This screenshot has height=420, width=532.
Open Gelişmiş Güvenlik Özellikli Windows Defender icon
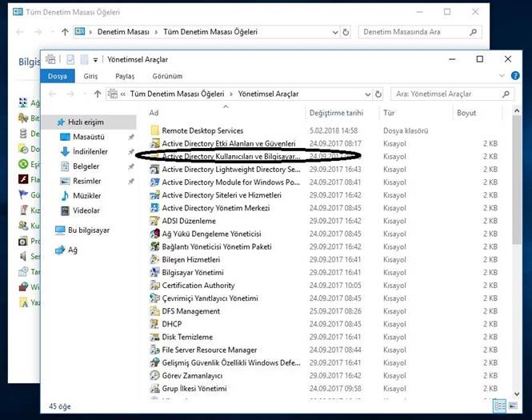point(154,362)
